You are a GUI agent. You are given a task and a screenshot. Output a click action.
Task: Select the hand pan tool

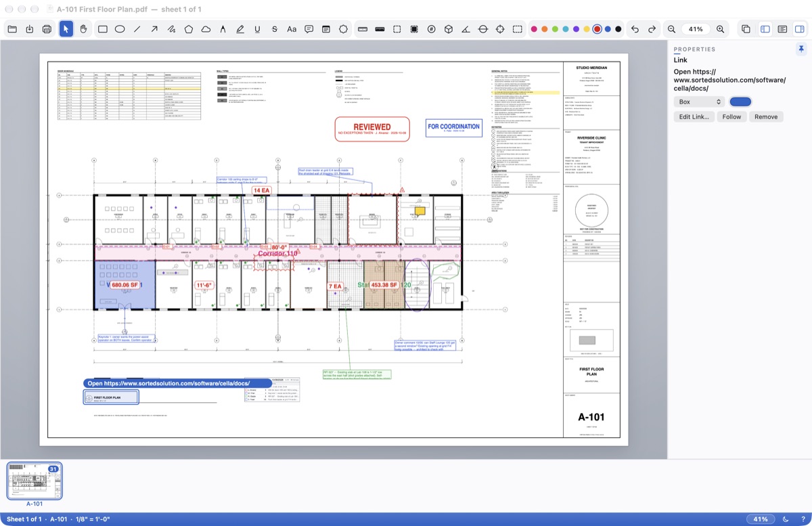click(83, 29)
